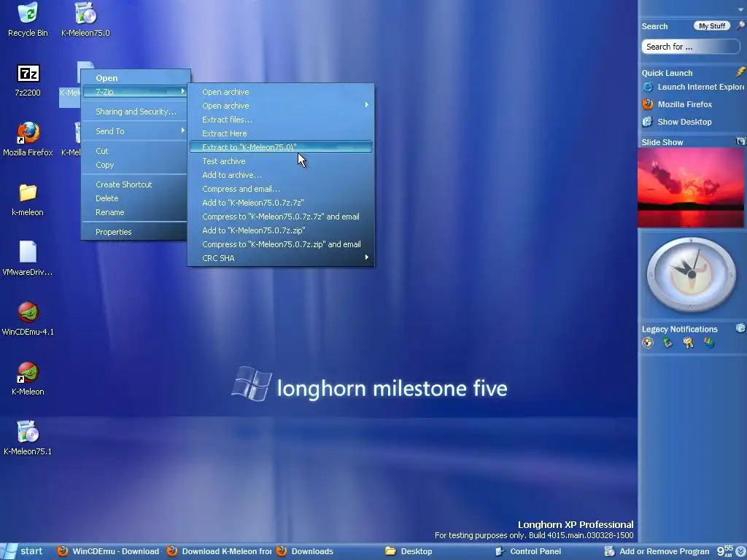
Task: Expand the CRC SHA submenu
Action: tap(281, 257)
